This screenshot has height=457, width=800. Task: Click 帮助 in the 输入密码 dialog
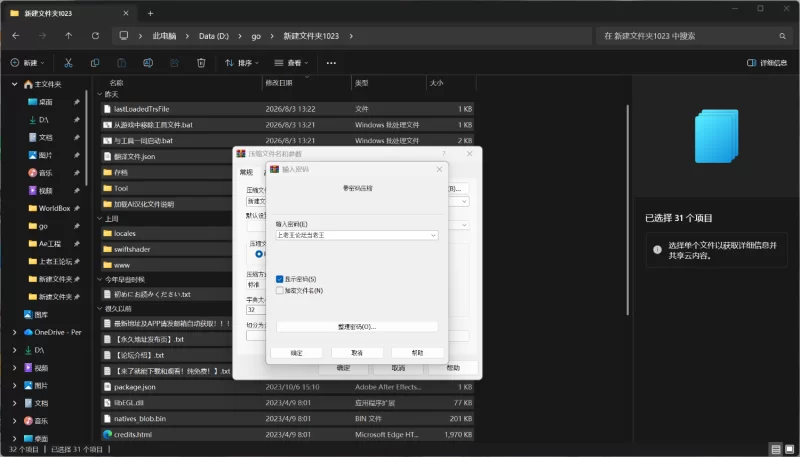point(417,353)
